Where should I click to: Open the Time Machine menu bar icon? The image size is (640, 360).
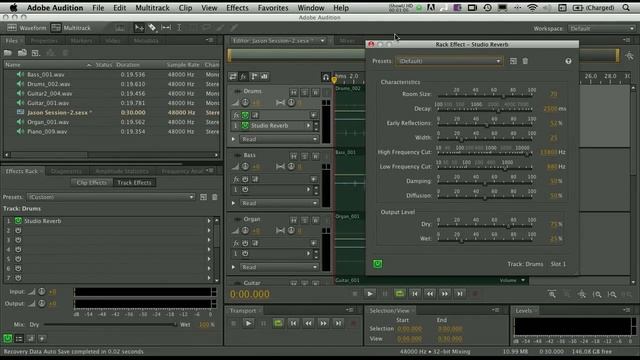click(487, 8)
